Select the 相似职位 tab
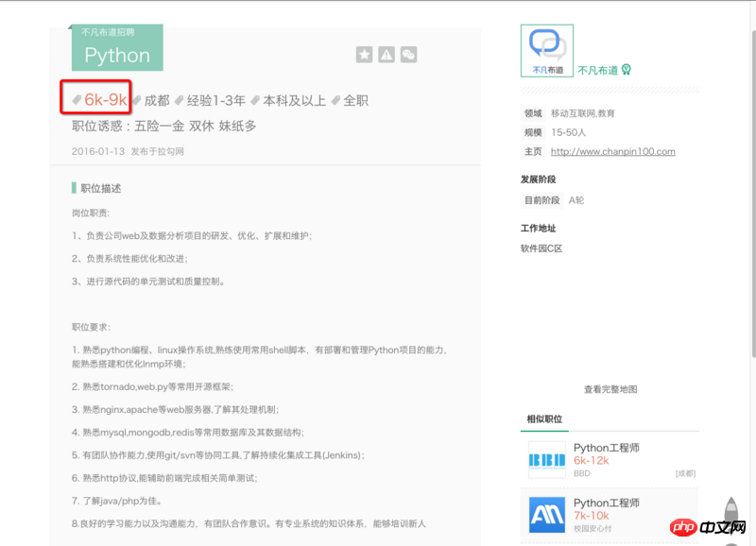Image resolution: width=756 pixels, height=546 pixels. coord(544,419)
